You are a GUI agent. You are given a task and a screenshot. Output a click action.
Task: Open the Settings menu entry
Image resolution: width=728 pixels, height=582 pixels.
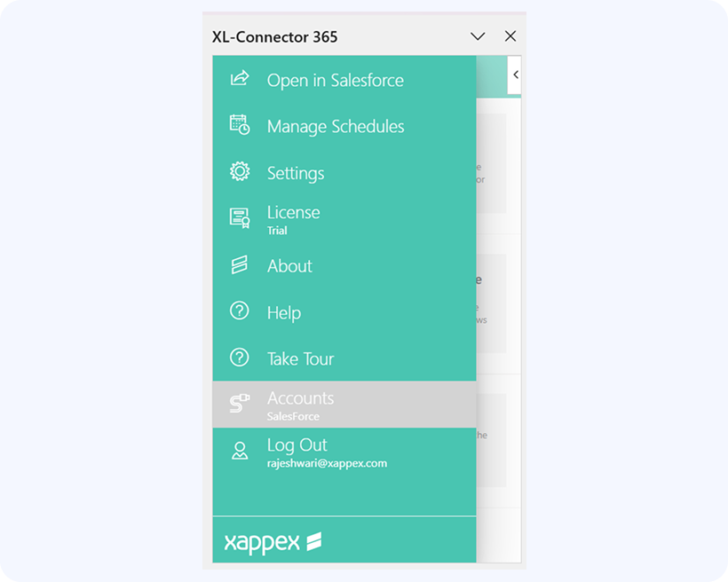tap(296, 174)
